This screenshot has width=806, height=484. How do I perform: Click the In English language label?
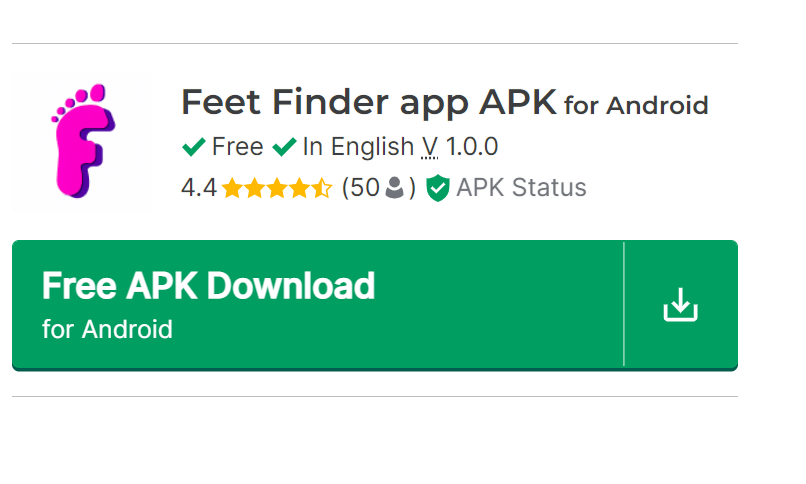pos(358,147)
